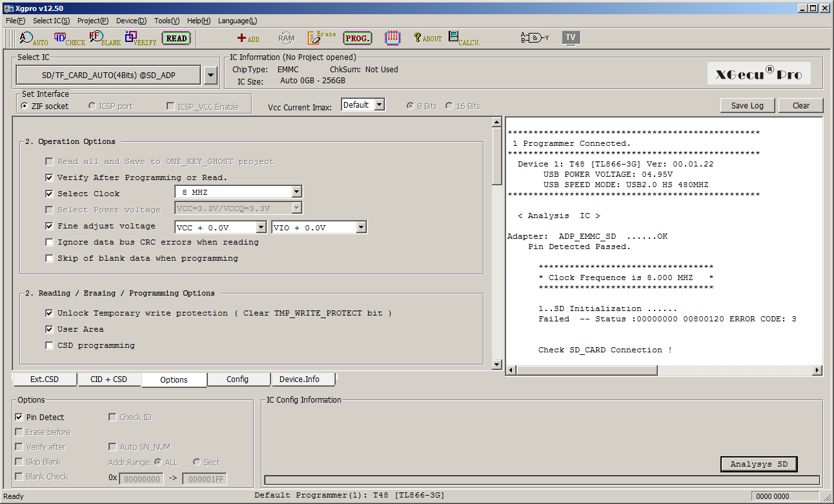Run the BLANK check tool
This screenshot has height=504, width=834.
105,39
